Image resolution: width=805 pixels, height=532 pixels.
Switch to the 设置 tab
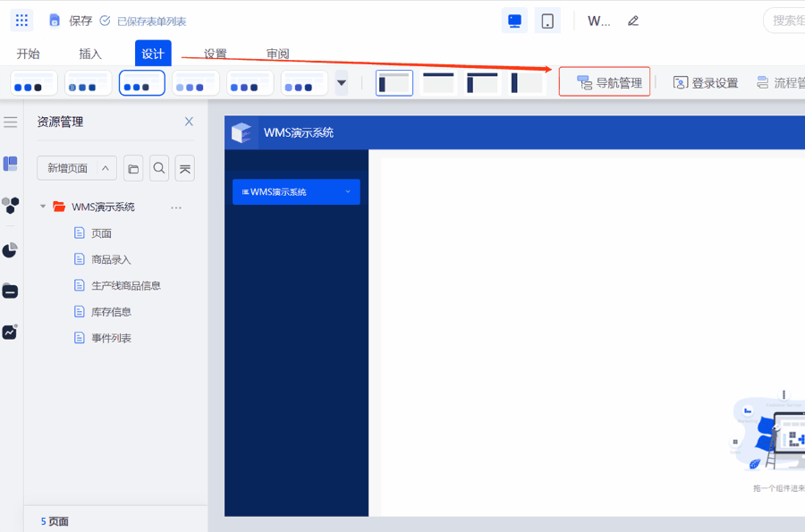click(215, 54)
